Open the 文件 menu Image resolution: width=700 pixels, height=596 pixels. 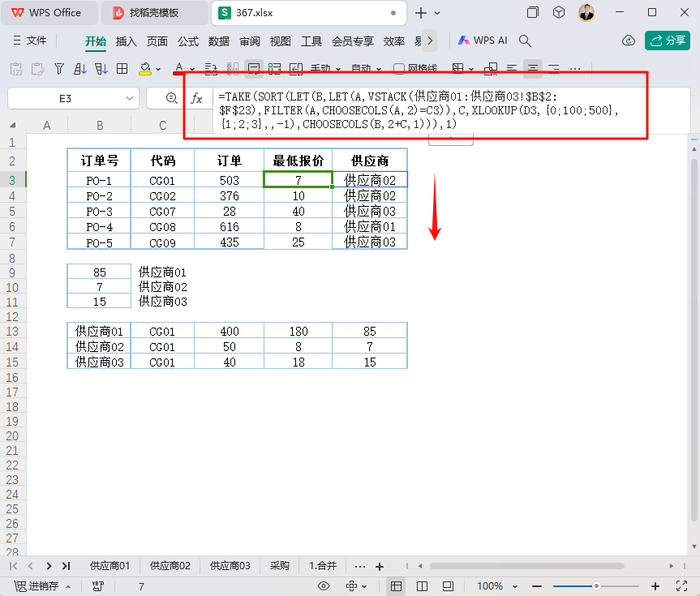click(29, 41)
